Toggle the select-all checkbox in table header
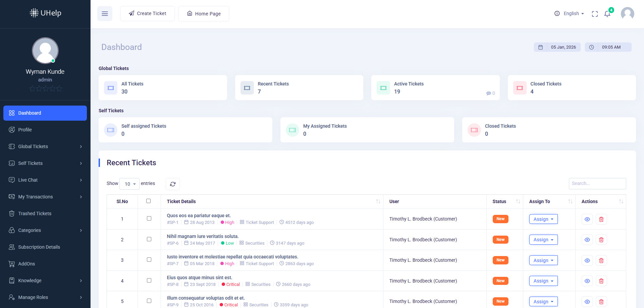Image resolution: width=644 pixels, height=308 pixels. click(149, 201)
